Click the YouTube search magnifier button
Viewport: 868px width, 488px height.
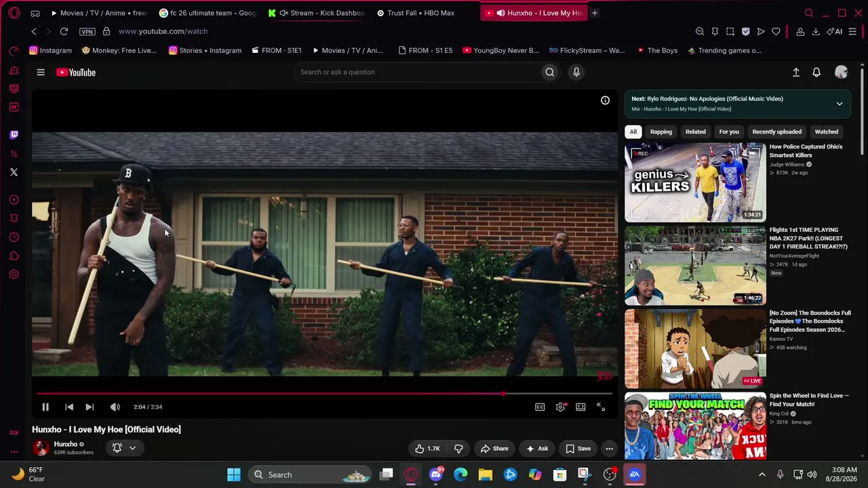550,72
